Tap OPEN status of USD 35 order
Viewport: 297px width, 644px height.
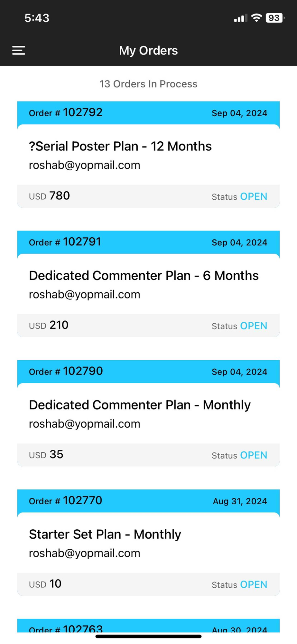click(x=254, y=455)
